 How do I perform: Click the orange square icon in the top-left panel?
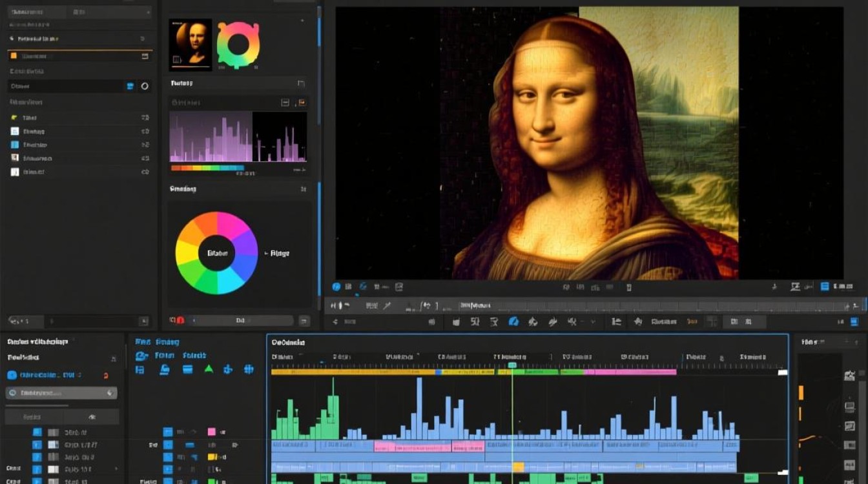point(14,56)
